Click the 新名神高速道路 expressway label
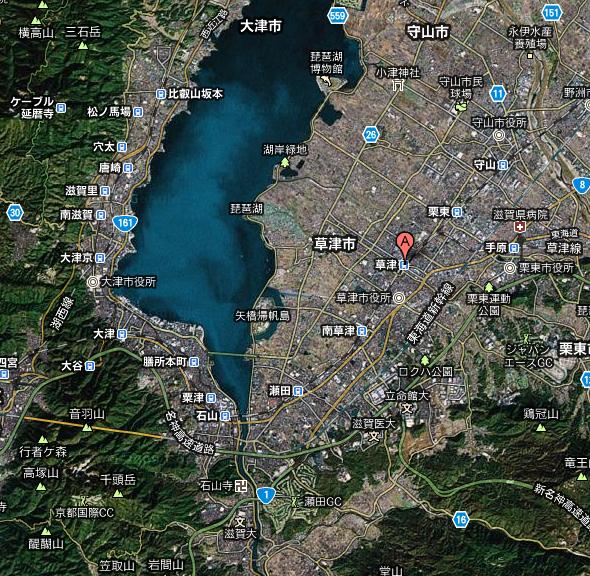The image size is (590, 576). pos(562,506)
